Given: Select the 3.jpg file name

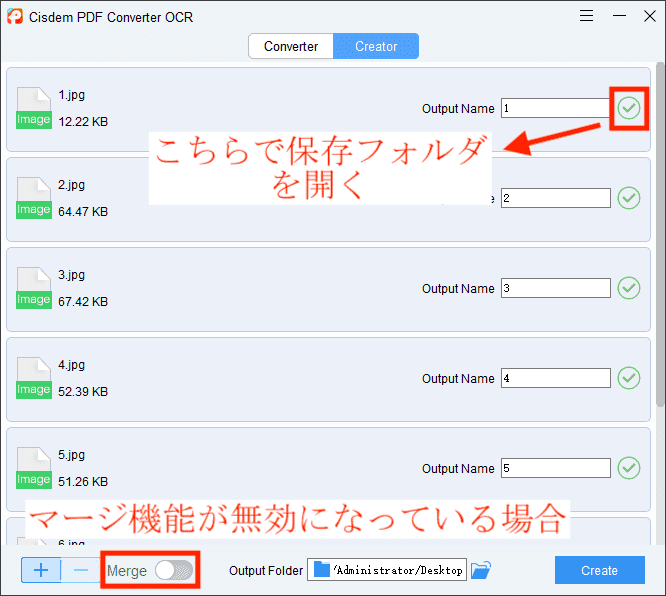Looking at the screenshot, I should pos(71,275).
